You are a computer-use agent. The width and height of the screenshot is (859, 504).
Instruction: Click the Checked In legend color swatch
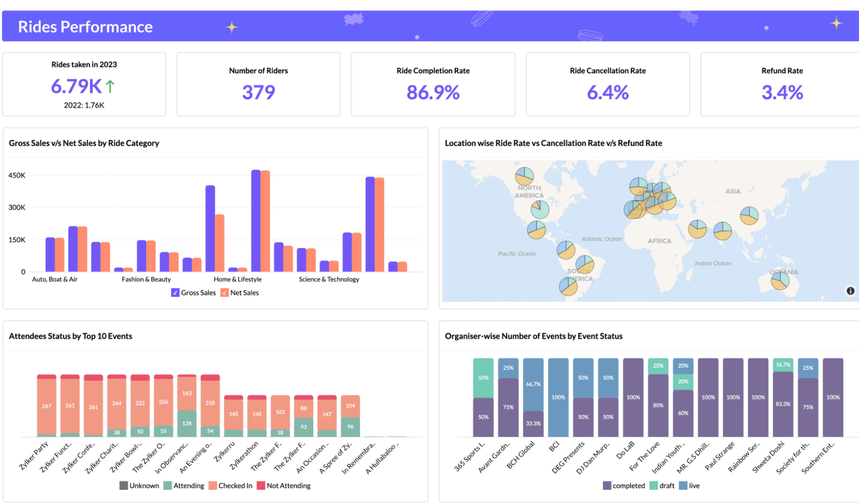click(x=212, y=486)
